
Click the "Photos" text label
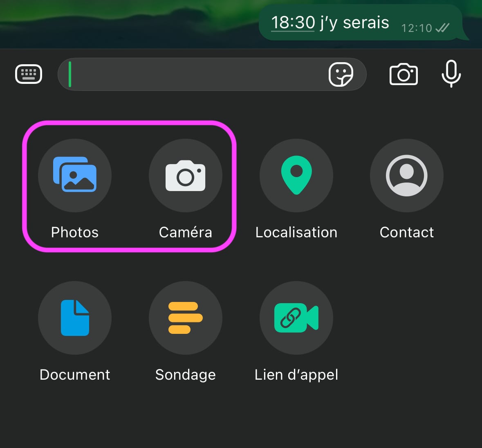coord(75,232)
